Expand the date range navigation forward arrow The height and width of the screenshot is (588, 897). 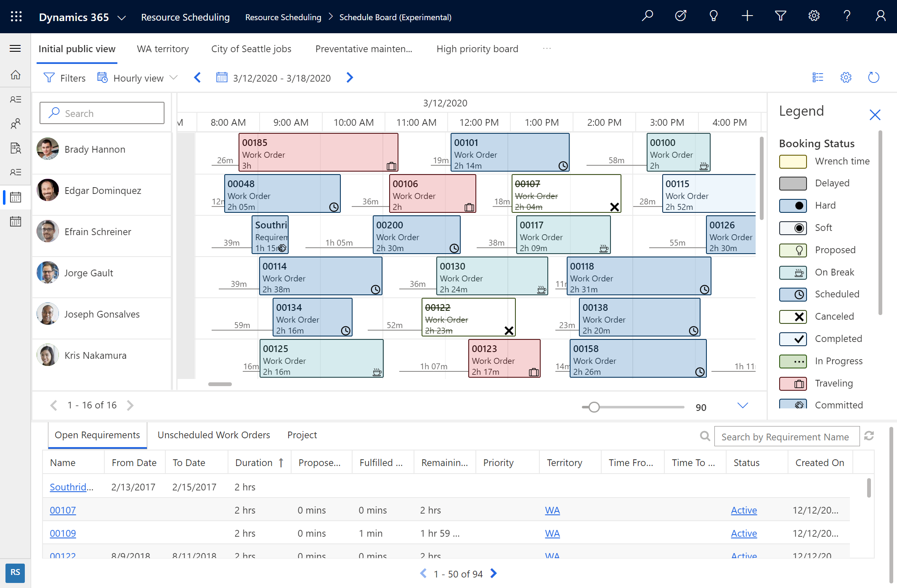350,77
